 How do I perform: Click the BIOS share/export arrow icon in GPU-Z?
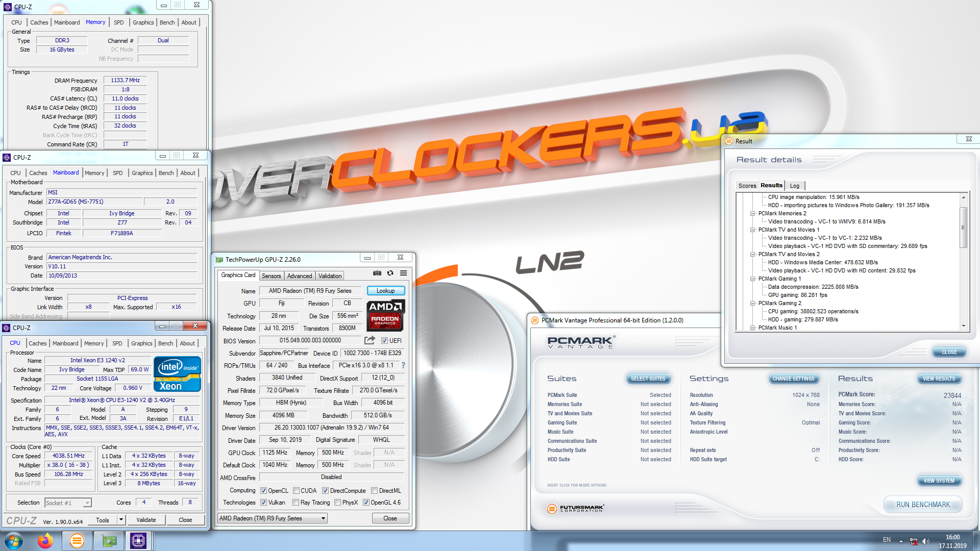370,340
